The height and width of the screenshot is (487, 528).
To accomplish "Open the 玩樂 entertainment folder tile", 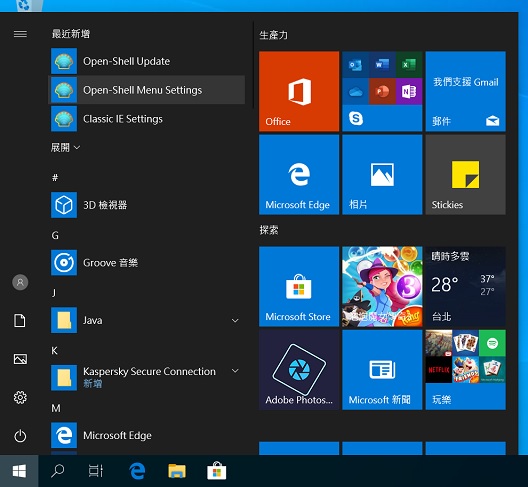I will (466, 370).
